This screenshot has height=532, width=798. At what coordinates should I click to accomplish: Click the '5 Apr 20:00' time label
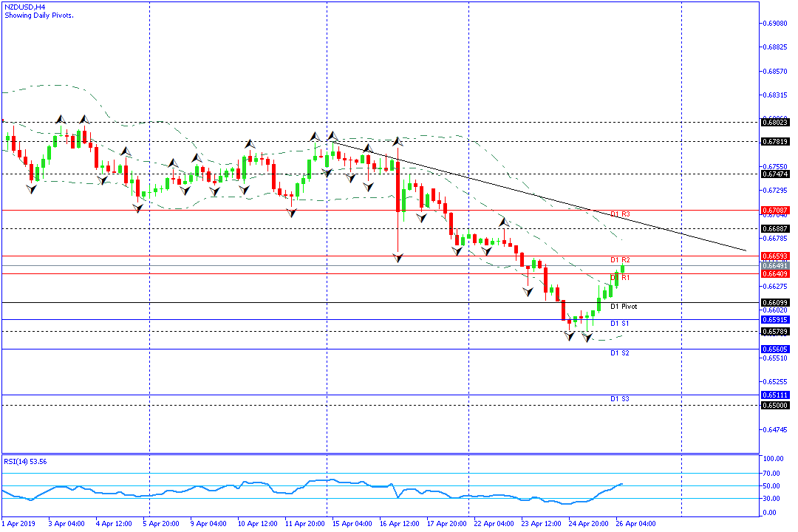161,524
